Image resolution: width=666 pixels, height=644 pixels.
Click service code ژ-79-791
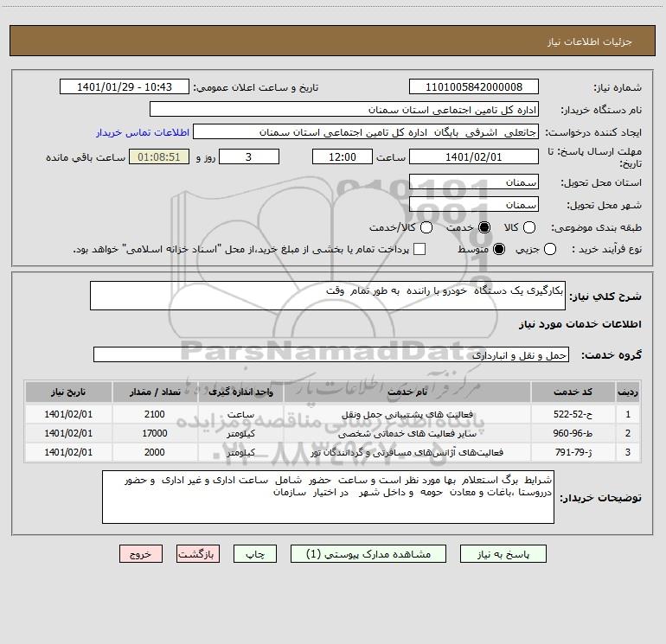pos(573,453)
